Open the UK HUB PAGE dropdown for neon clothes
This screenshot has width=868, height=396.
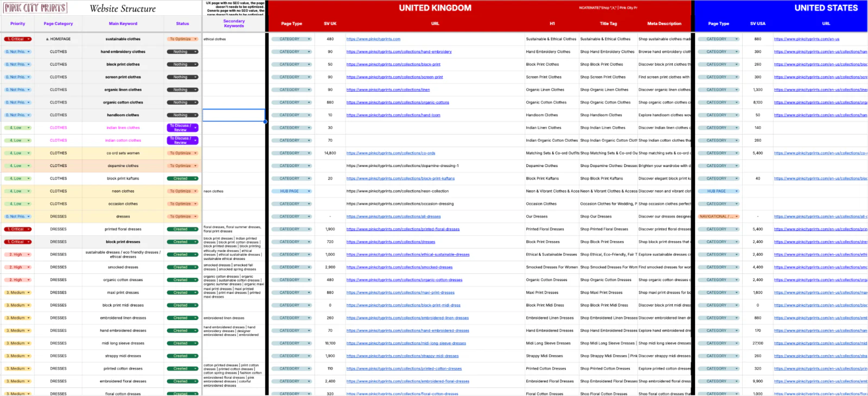point(291,191)
